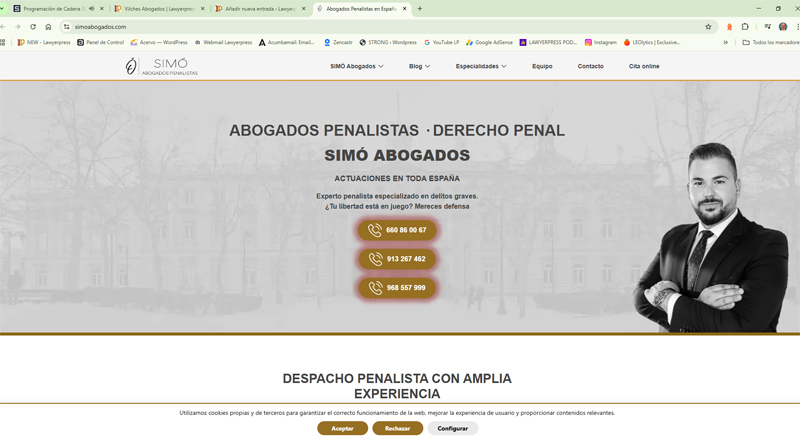
Task: Open the Chrome profile avatar
Action: click(x=783, y=27)
